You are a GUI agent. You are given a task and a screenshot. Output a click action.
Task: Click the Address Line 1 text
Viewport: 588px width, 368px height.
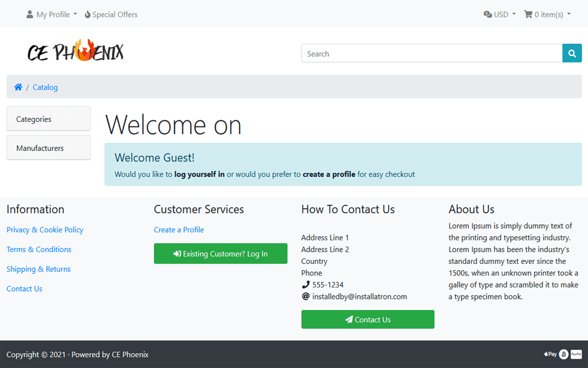click(x=325, y=237)
